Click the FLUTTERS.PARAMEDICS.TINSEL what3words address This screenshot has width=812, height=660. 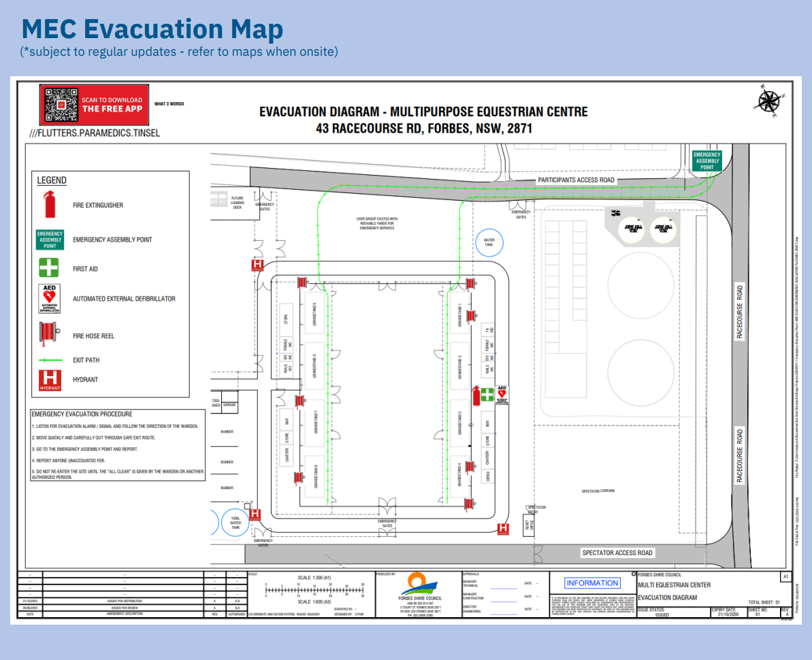click(x=95, y=133)
